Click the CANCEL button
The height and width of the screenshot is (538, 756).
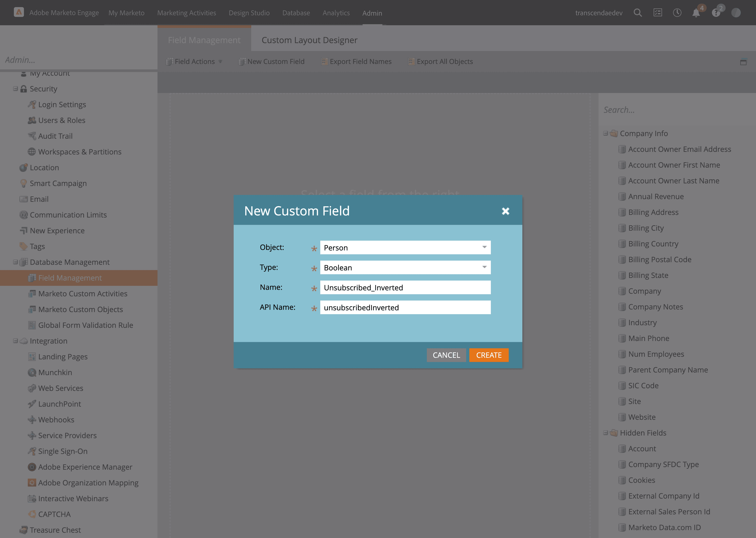446,355
